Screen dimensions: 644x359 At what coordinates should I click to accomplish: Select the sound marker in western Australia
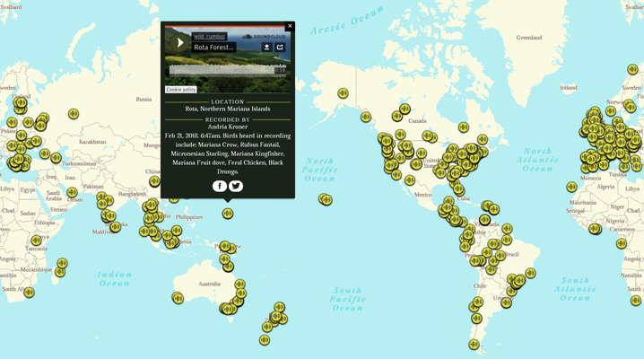tap(178, 298)
